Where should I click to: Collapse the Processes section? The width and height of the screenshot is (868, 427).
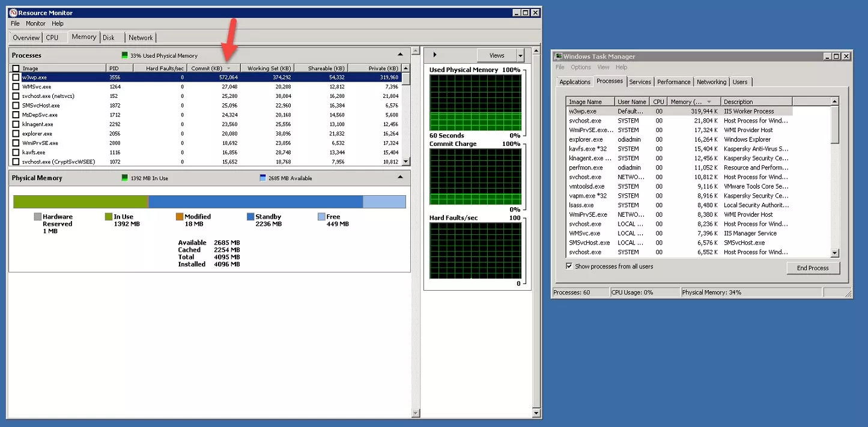point(401,55)
